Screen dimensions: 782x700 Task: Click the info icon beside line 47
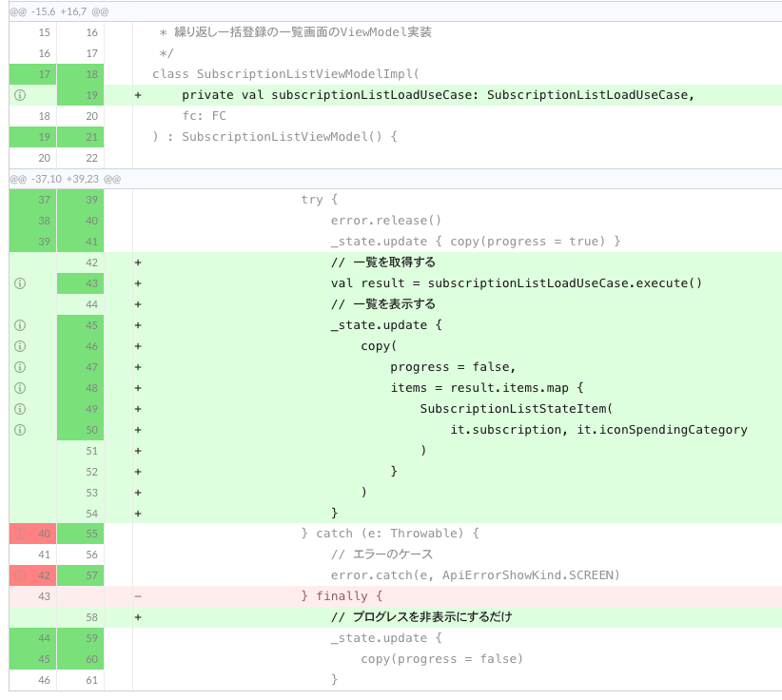coord(20,367)
